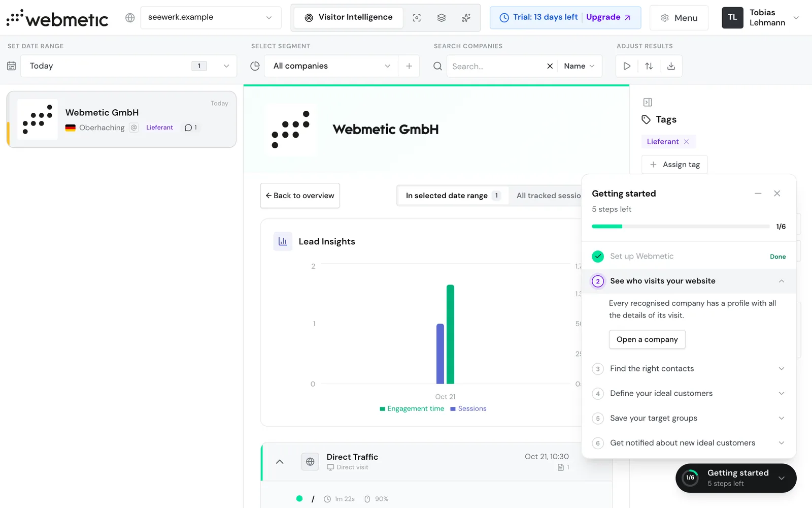
Task: Click the Getting started progress bar
Action: (x=681, y=227)
